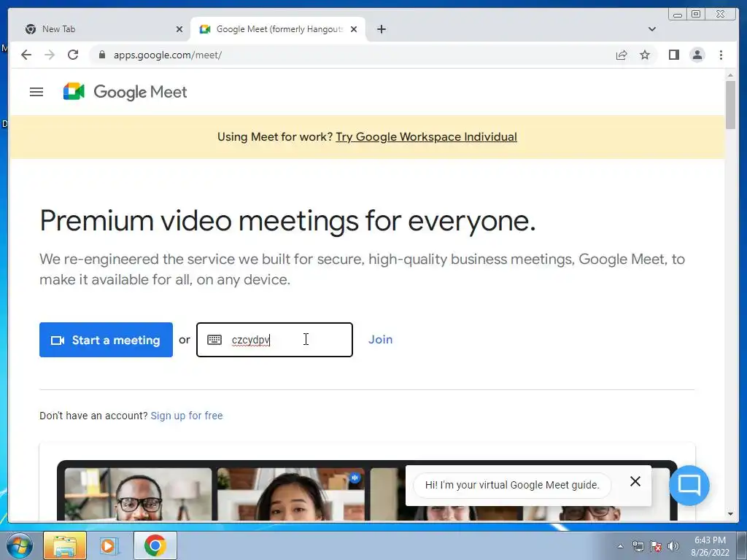747x560 pixels.
Task: Switch to the New Tab tab
Action: click(x=102, y=29)
